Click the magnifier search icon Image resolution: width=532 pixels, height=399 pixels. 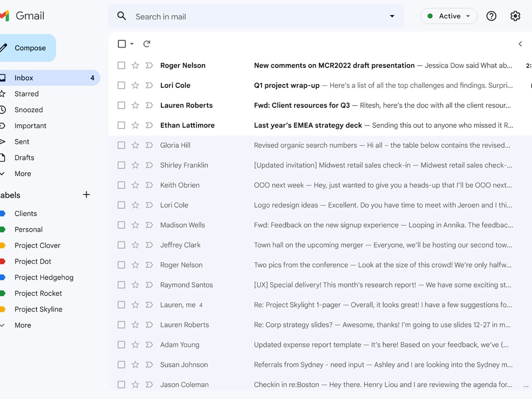[x=122, y=16]
